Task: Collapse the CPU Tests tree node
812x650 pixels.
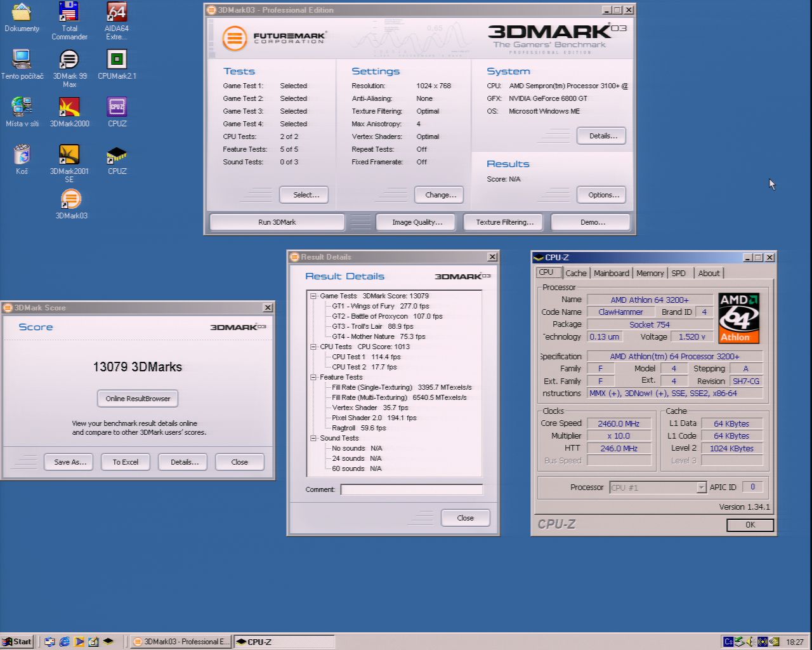Action: click(313, 347)
